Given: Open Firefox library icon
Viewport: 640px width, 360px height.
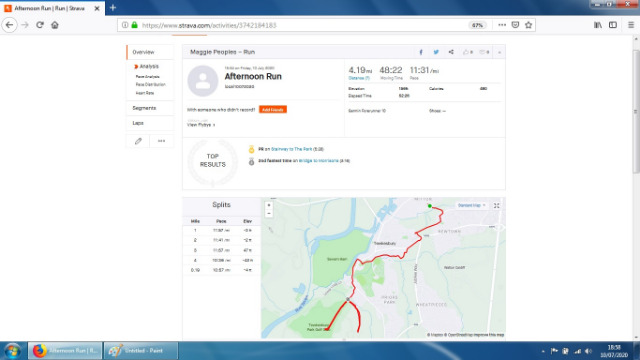Looking at the screenshot, I should point(598,25).
